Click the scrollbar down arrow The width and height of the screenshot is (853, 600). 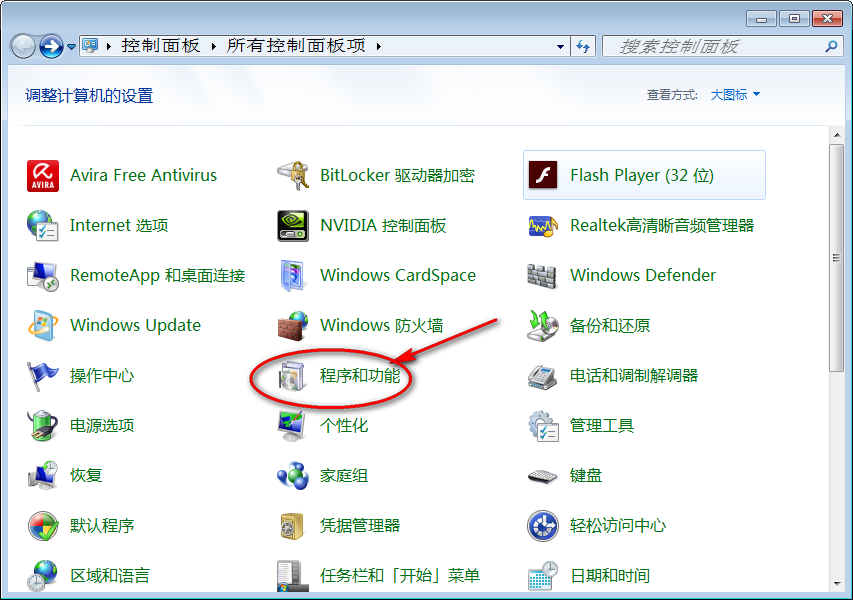click(837, 584)
